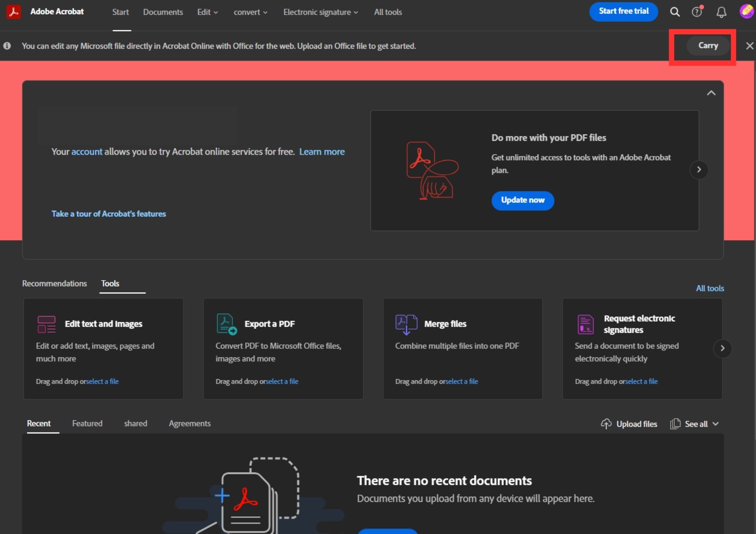The image size is (756, 534).
Task: Click the Merge files icon
Action: tap(406, 324)
